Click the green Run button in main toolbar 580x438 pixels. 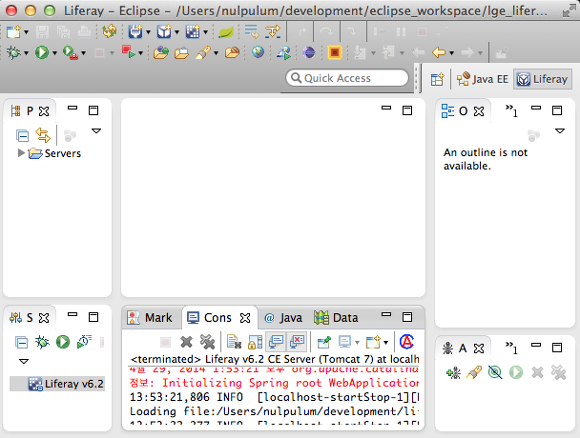42,53
